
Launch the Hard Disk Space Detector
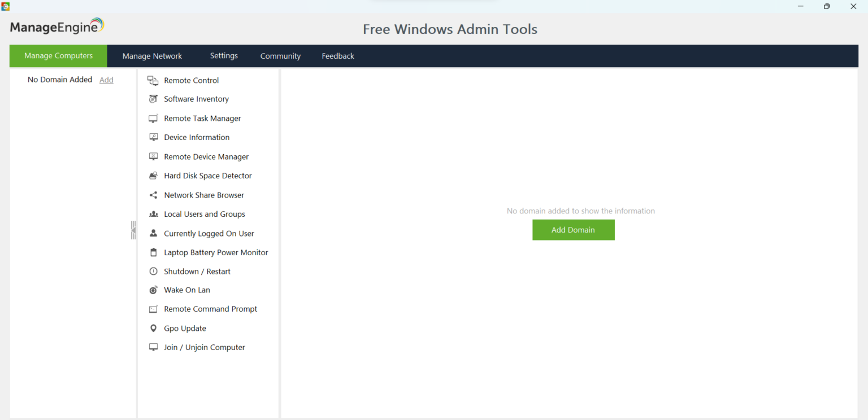pos(207,176)
